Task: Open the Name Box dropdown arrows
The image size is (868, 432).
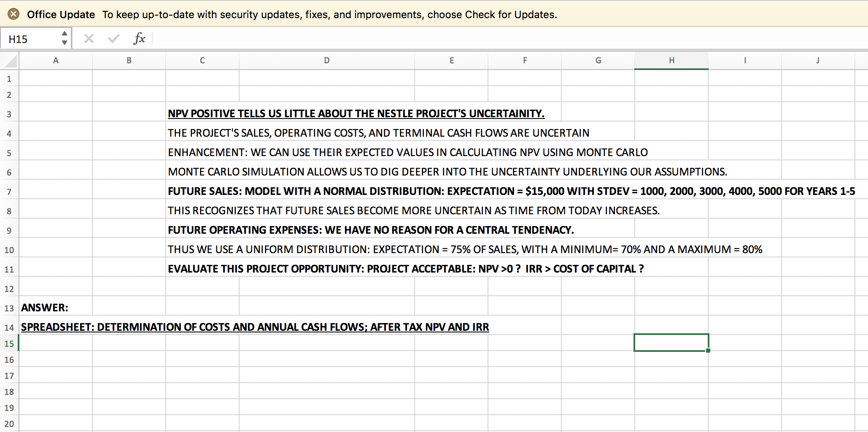Action: point(65,38)
